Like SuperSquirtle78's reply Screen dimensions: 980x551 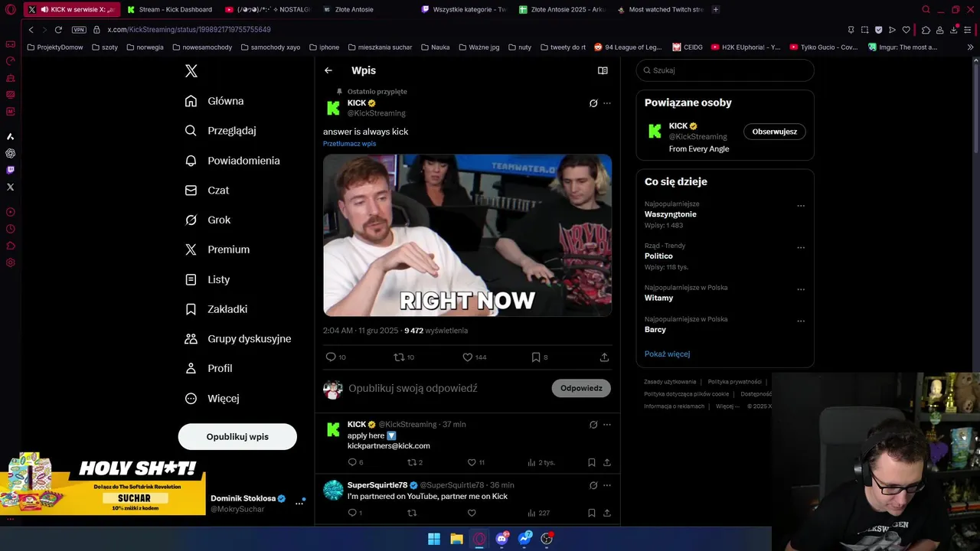[472, 513]
